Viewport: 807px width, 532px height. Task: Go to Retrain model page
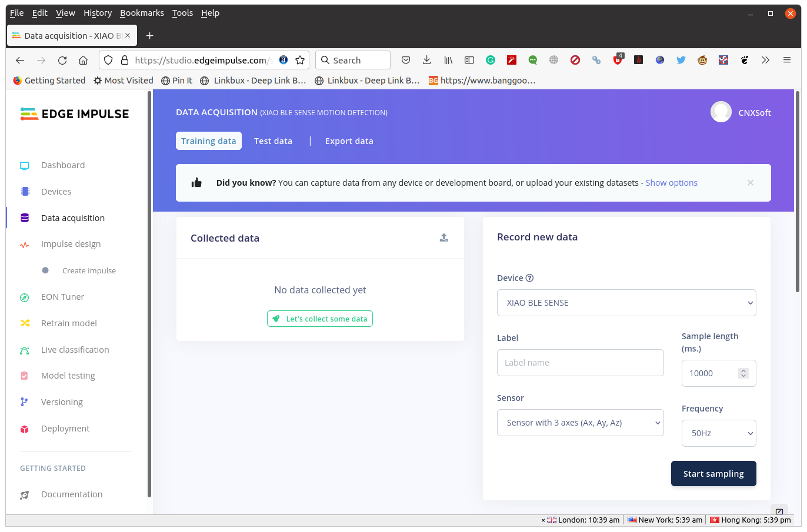click(x=69, y=323)
